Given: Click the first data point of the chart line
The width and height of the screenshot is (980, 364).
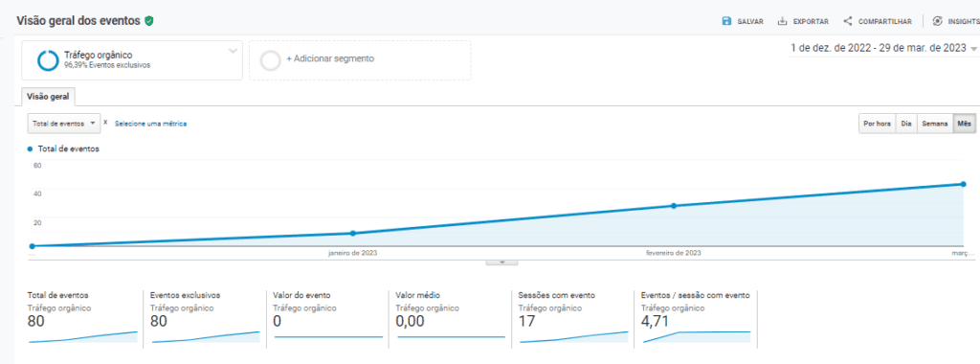Looking at the screenshot, I should 32,246.
